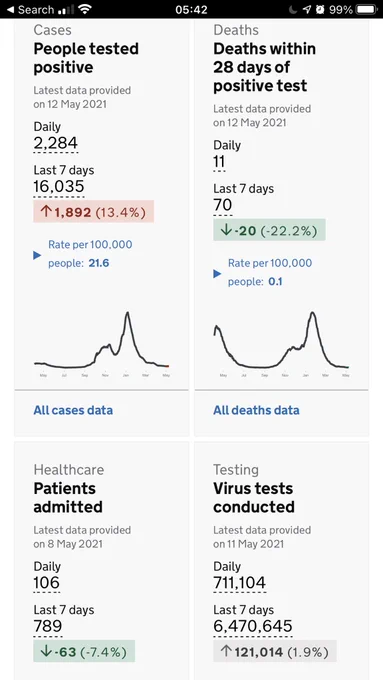Tap the back arrow next to Search

[11, 10]
